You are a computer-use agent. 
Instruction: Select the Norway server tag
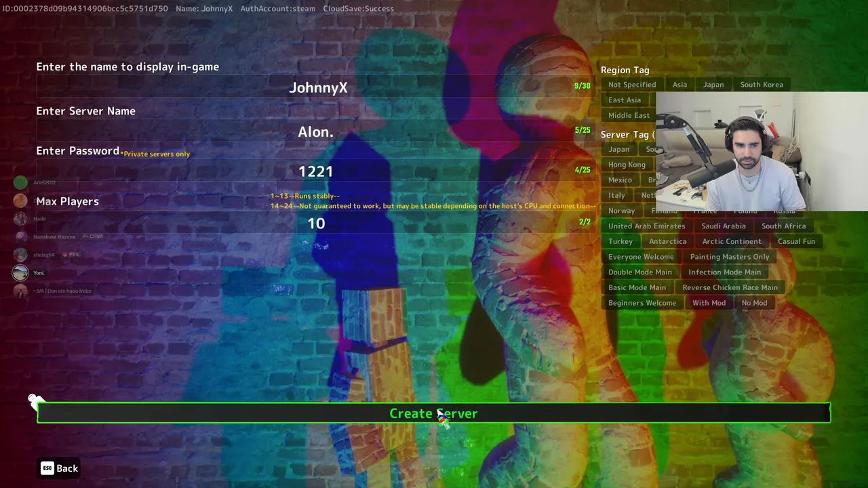(621, 211)
